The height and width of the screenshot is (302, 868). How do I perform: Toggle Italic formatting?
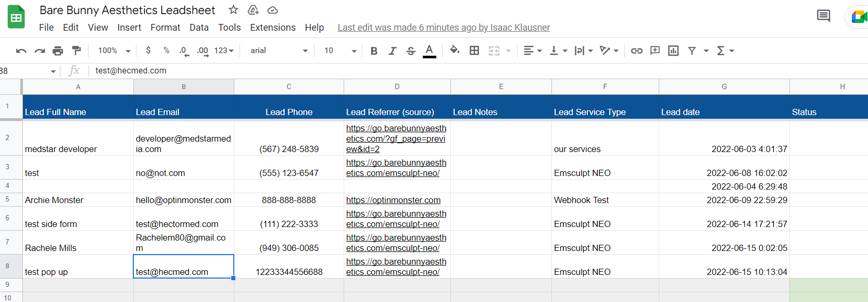(392, 51)
